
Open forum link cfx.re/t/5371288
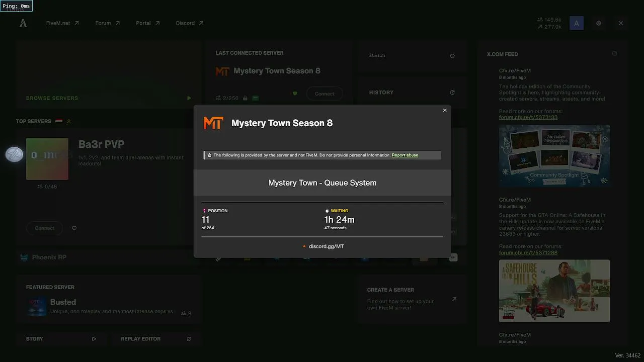(x=528, y=252)
